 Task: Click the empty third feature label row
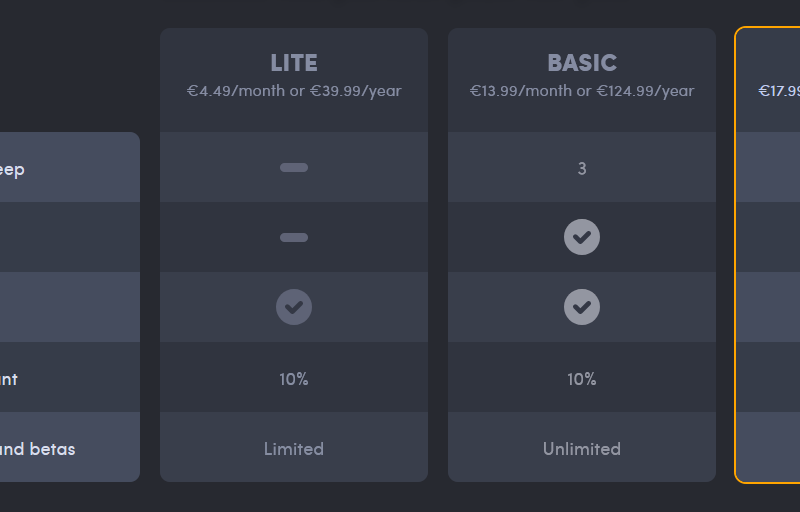tap(68, 307)
